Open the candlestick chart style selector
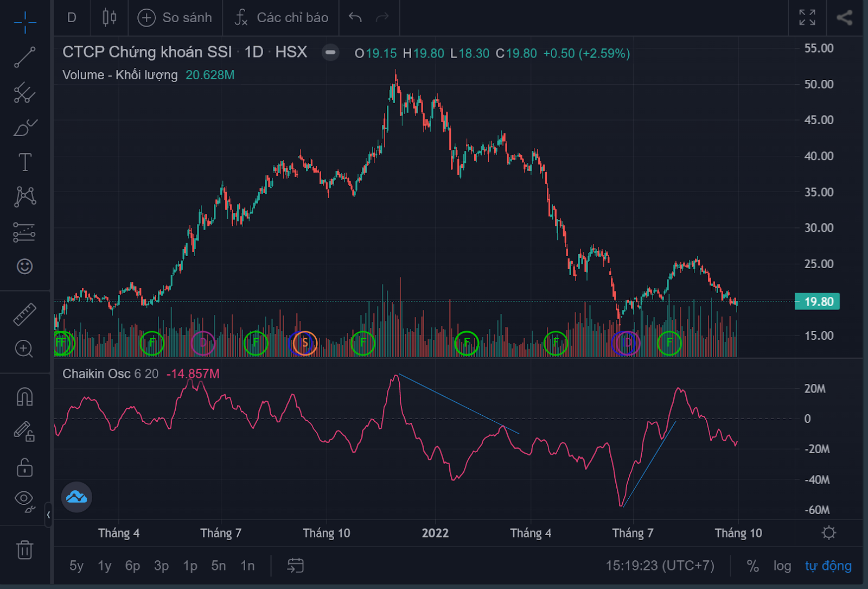The height and width of the screenshot is (589, 868). point(108,17)
